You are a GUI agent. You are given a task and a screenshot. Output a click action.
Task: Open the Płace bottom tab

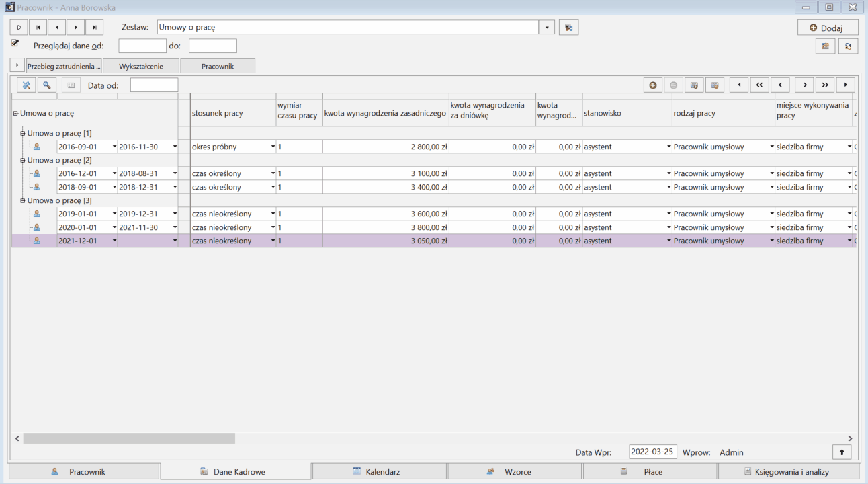(x=650, y=471)
